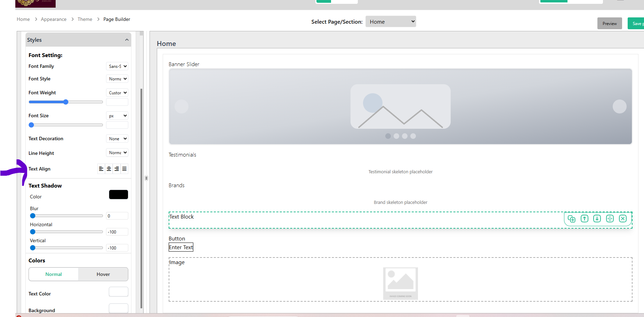Click the shadow Blur slider
The image size is (644, 317).
[66, 216]
